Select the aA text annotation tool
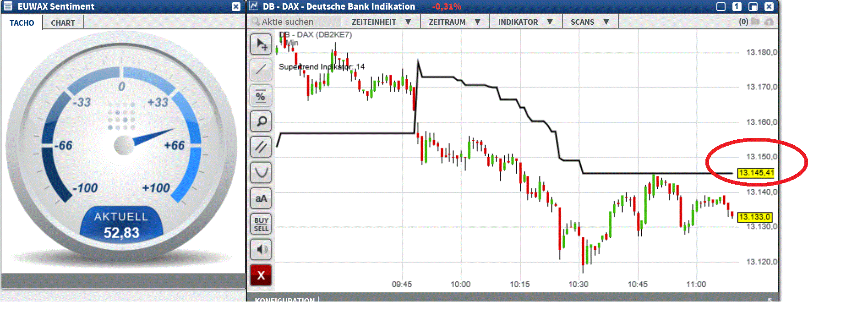 pyautogui.click(x=261, y=198)
